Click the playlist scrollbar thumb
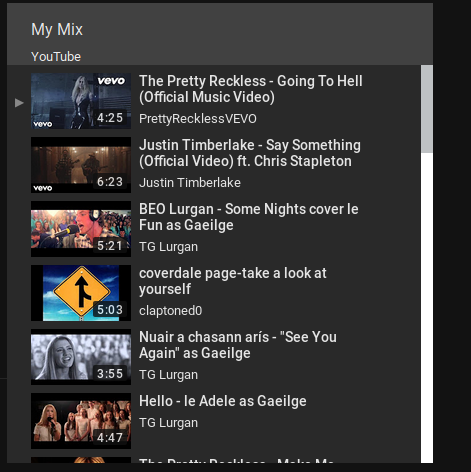 (427, 109)
